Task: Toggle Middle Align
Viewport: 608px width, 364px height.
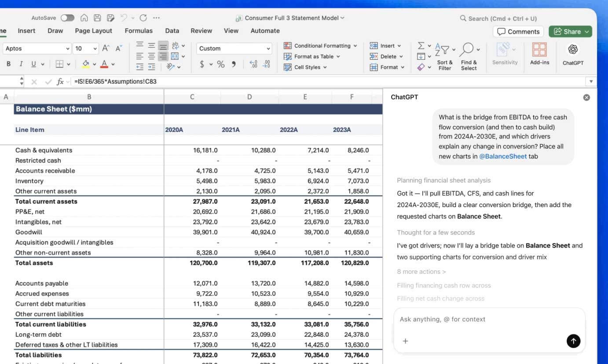Action: click(151, 45)
